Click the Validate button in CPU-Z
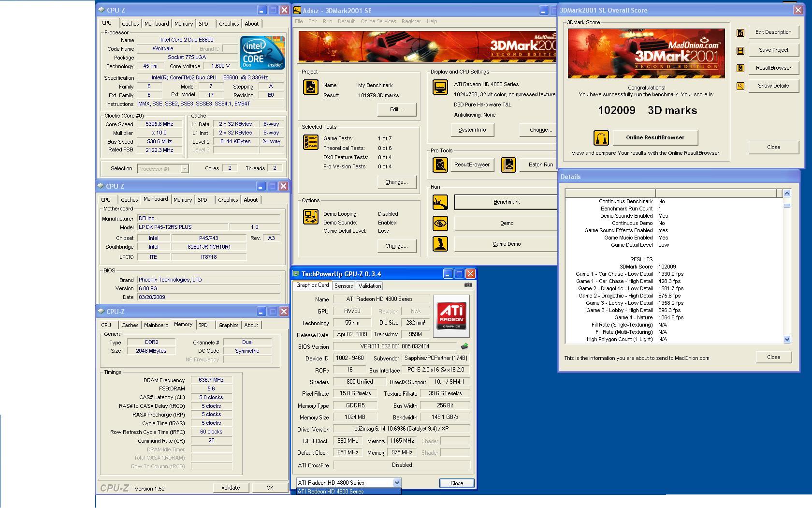Image resolution: width=812 pixels, height=508 pixels. [x=231, y=488]
